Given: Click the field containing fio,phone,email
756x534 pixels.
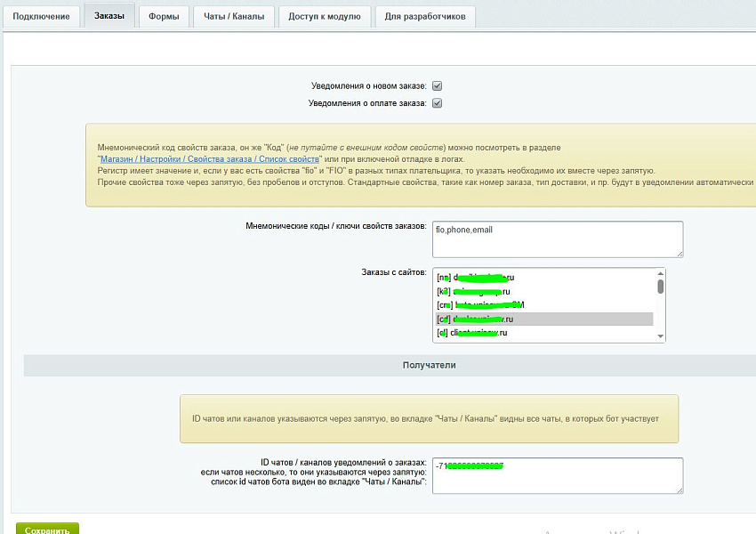Looking at the screenshot, I should click(x=557, y=239).
